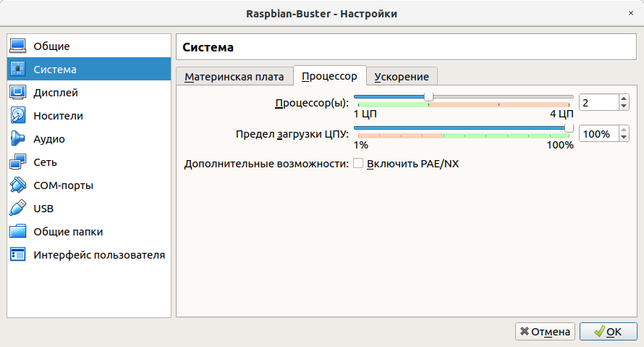Click the Дисплей screen icon
This screenshot has width=644, height=347.
[17, 93]
